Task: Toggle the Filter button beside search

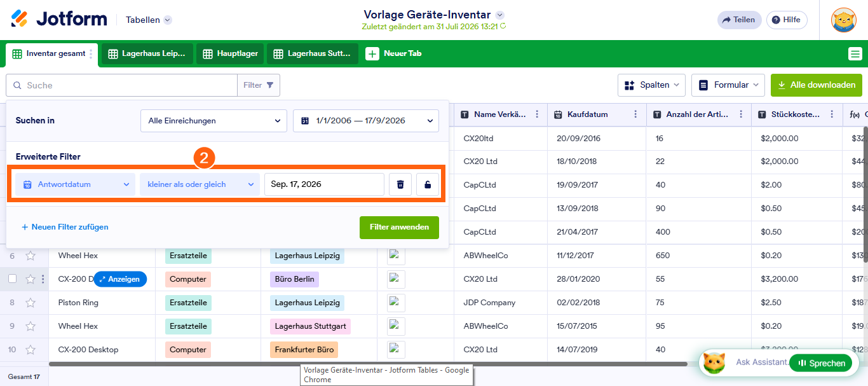Action: pyautogui.click(x=259, y=85)
